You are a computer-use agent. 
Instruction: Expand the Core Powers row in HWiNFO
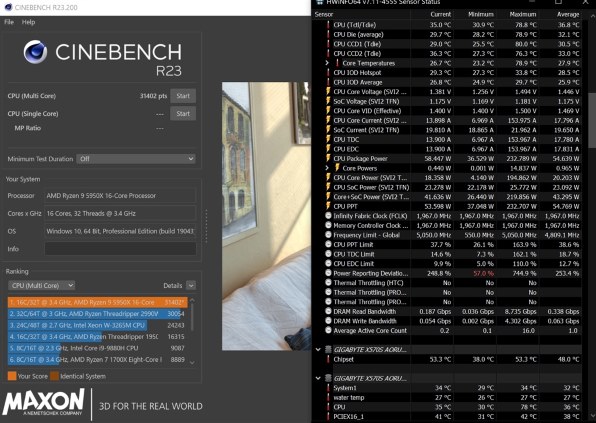pyautogui.click(x=327, y=168)
